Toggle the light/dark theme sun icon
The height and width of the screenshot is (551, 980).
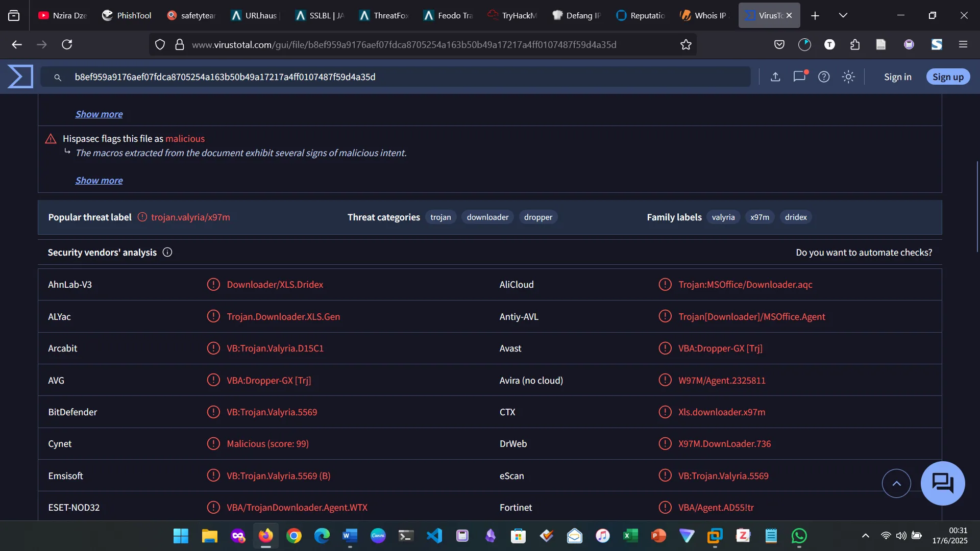[x=848, y=77]
